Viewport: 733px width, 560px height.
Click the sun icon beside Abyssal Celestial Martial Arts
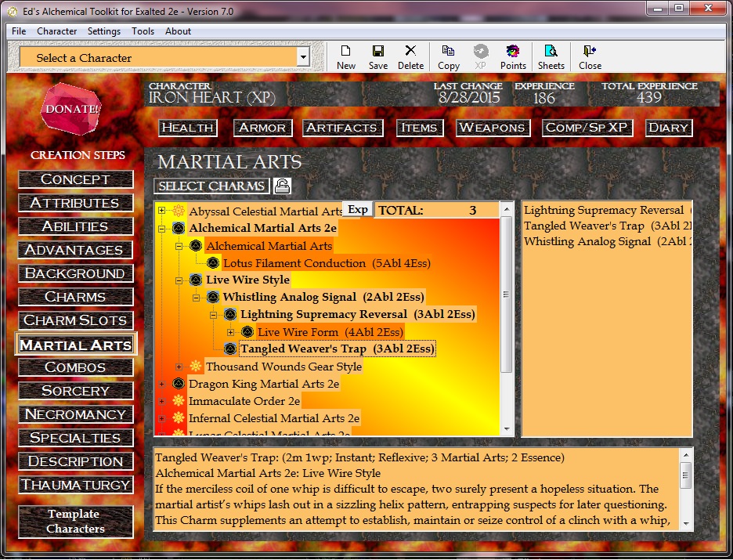coord(179,211)
